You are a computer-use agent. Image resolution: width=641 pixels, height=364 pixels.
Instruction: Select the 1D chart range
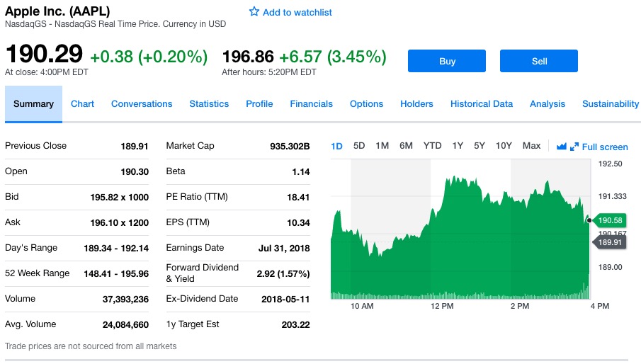[x=336, y=146]
